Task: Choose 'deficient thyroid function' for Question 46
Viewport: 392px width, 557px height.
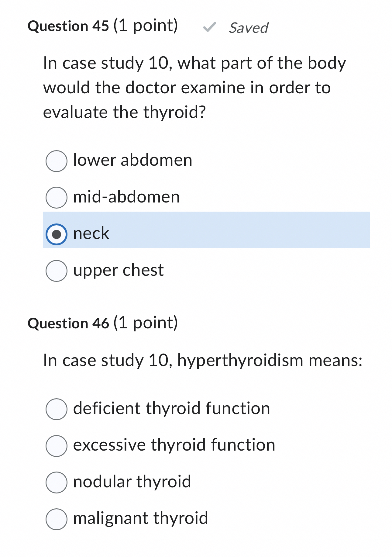Action: click(57, 409)
